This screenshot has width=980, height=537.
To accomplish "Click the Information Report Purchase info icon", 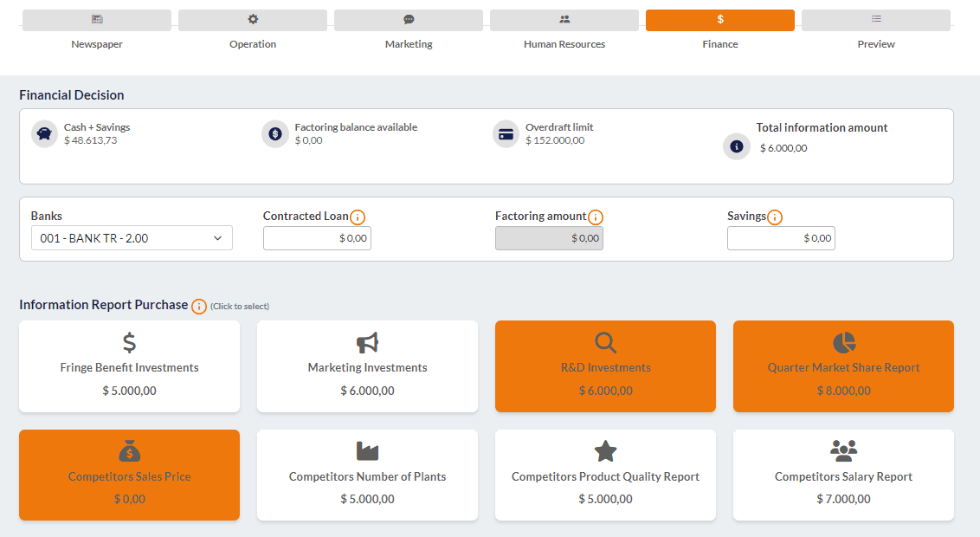I will click(x=199, y=306).
